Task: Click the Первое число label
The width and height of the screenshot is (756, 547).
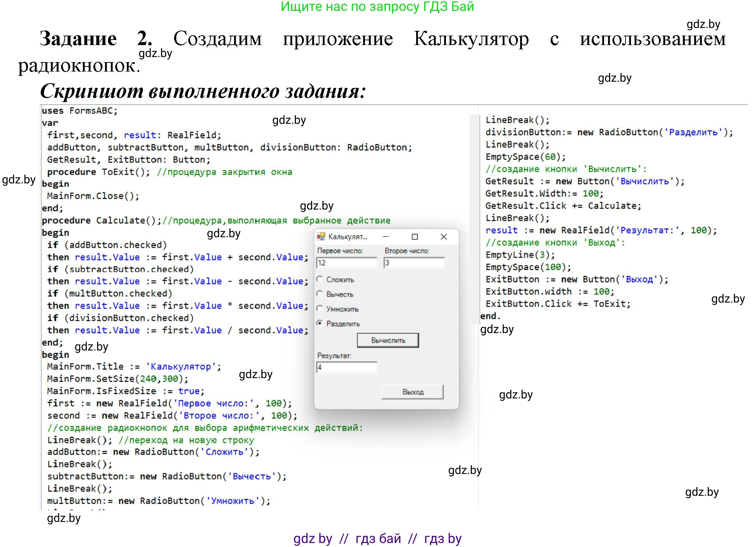Action: coord(340,251)
